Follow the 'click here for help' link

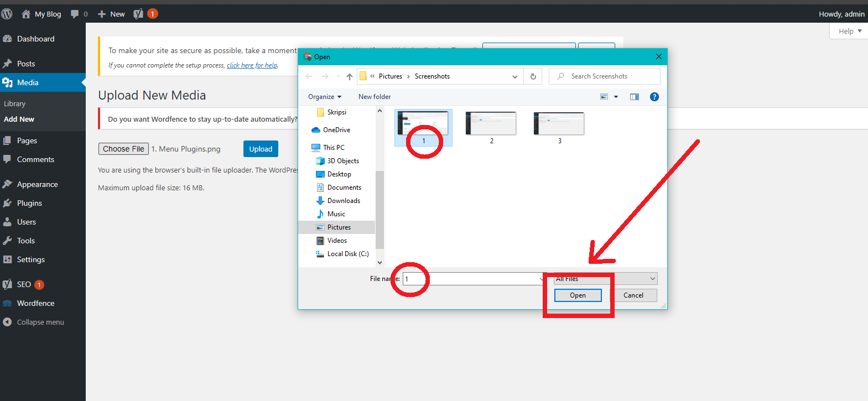tap(252, 65)
